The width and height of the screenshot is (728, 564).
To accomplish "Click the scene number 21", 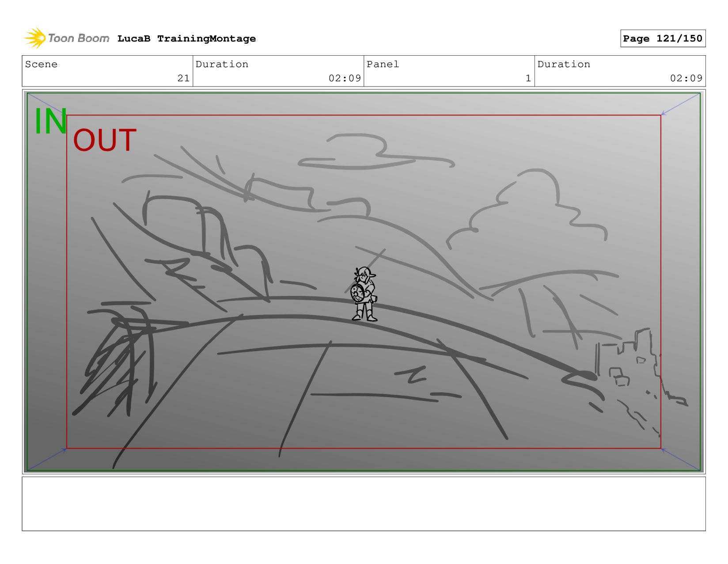I will coord(183,78).
